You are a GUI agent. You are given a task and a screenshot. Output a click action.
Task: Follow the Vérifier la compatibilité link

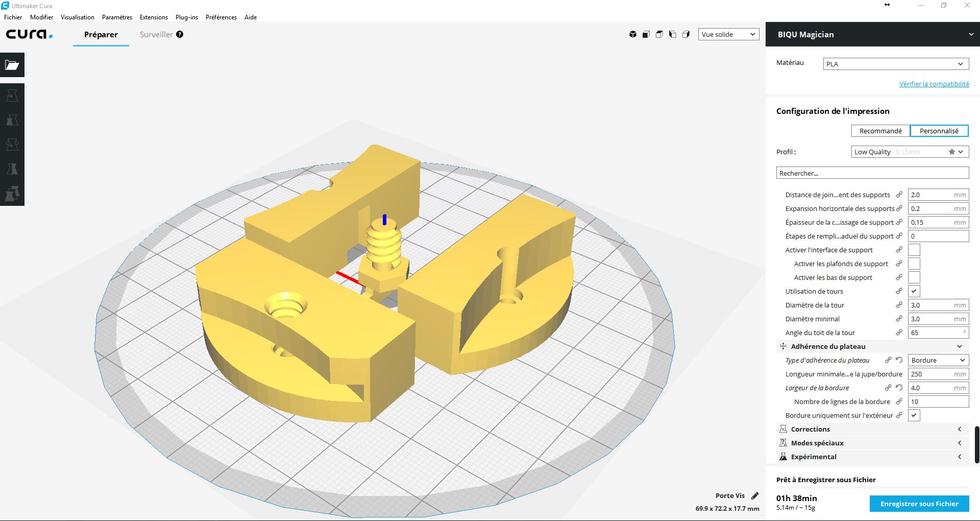pos(934,84)
